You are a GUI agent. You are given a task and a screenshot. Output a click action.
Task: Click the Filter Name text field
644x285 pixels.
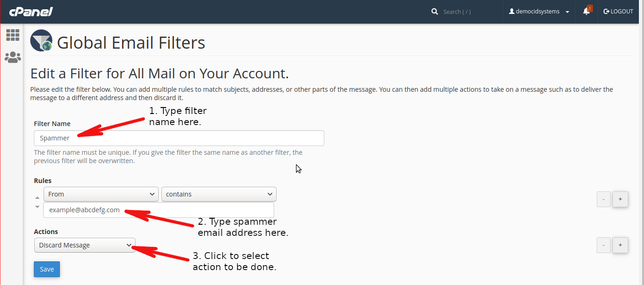point(179,138)
